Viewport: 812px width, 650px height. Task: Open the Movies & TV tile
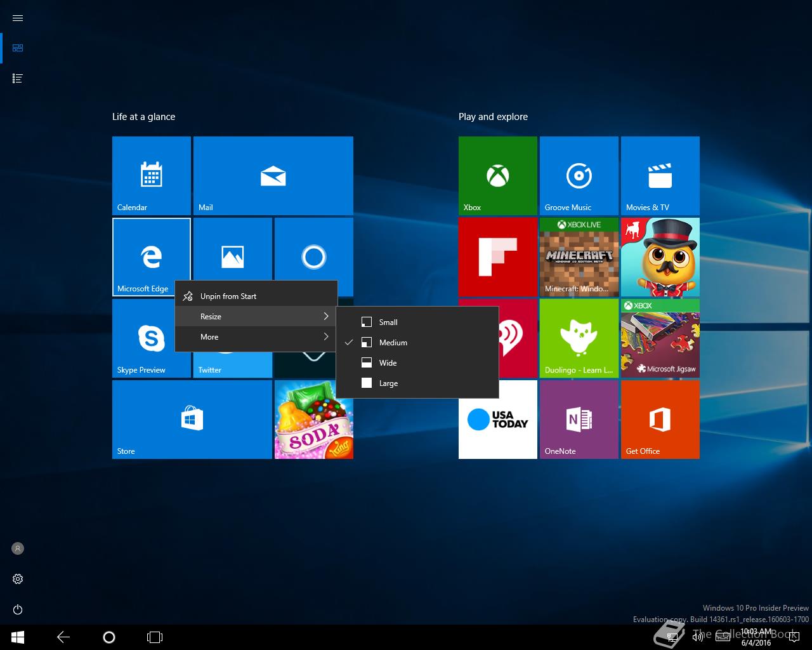coord(660,176)
